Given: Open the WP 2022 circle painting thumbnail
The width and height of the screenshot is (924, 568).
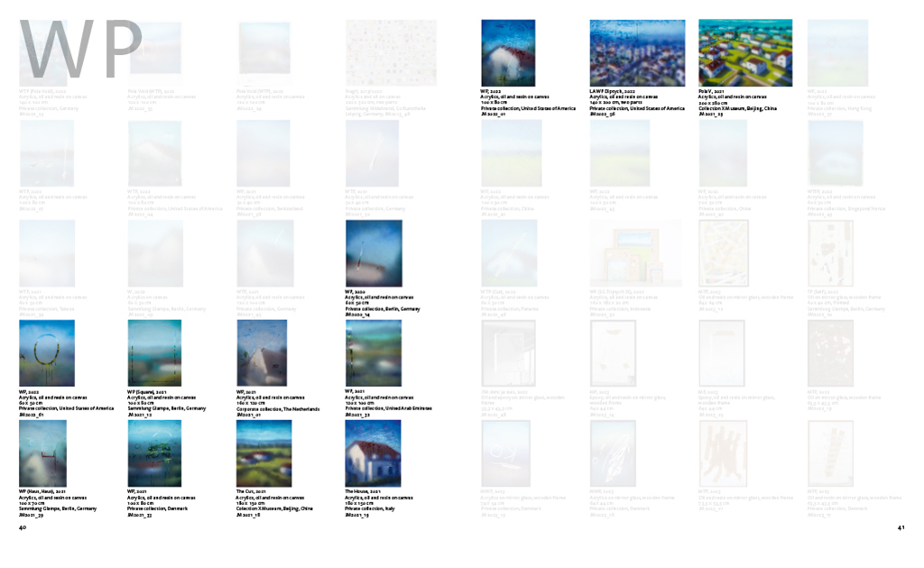Looking at the screenshot, I should (x=46, y=353).
